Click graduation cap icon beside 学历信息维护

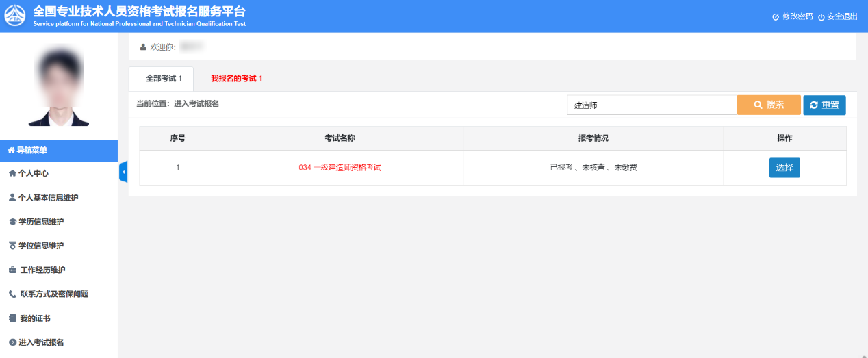coord(12,222)
